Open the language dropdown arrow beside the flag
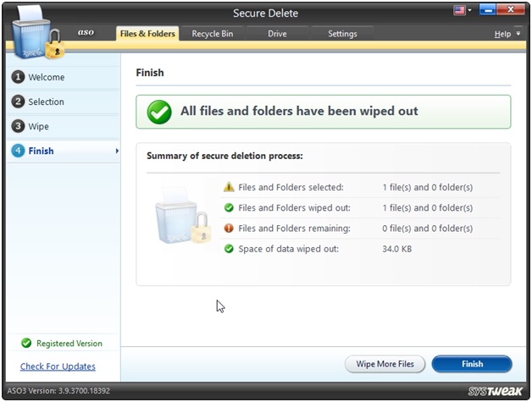Screen dimensions: 532x402 pyautogui.click(x=469, y=10)
